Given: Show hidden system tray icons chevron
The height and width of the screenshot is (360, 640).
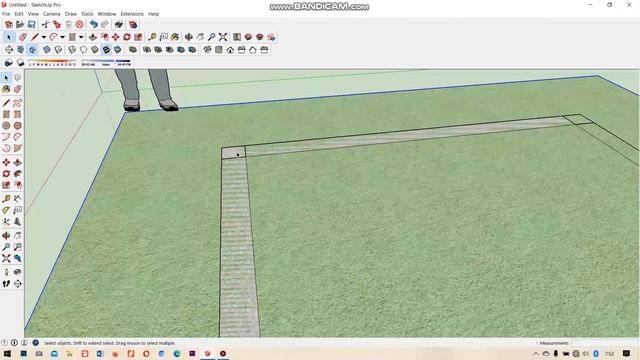Looking at the screenshot, I should point(536,353).
